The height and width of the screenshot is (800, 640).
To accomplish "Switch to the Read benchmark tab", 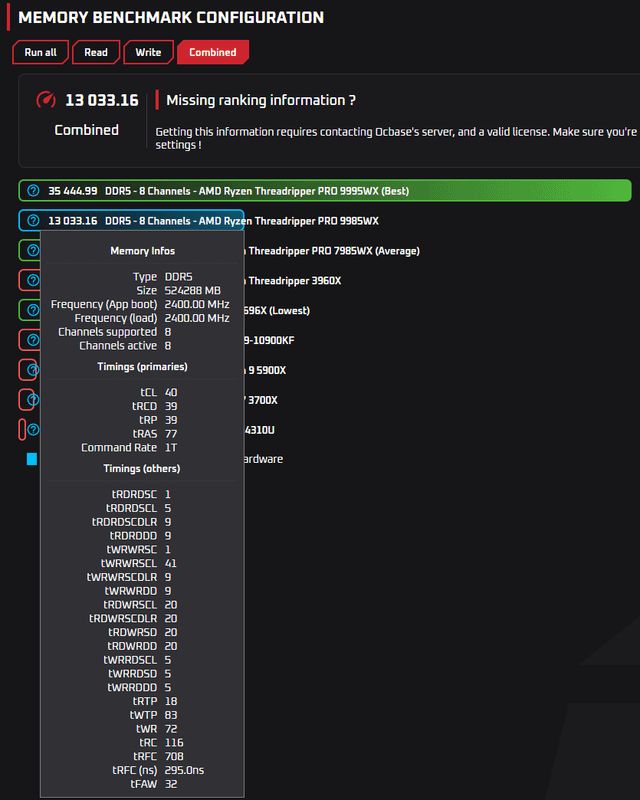I will pos(96,52).
